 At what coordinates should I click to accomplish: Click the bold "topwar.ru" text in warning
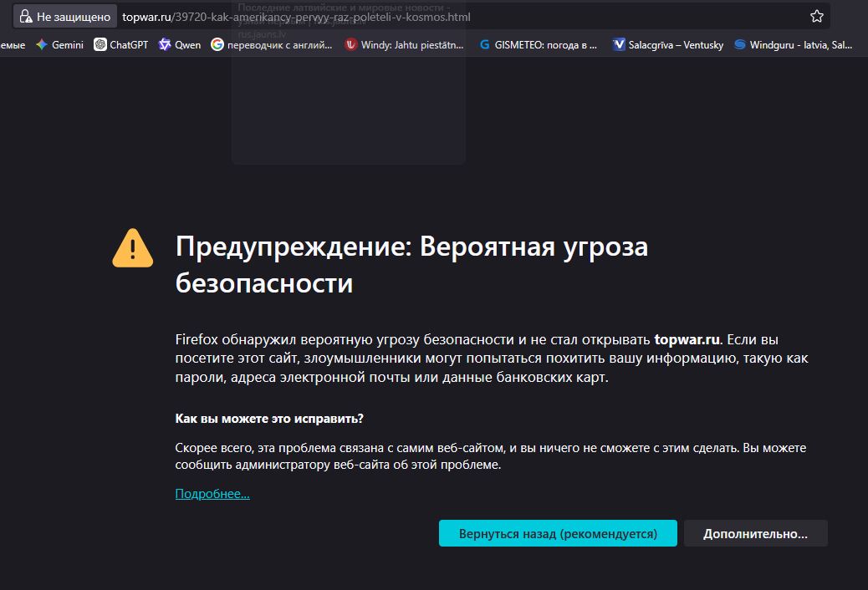687,339
